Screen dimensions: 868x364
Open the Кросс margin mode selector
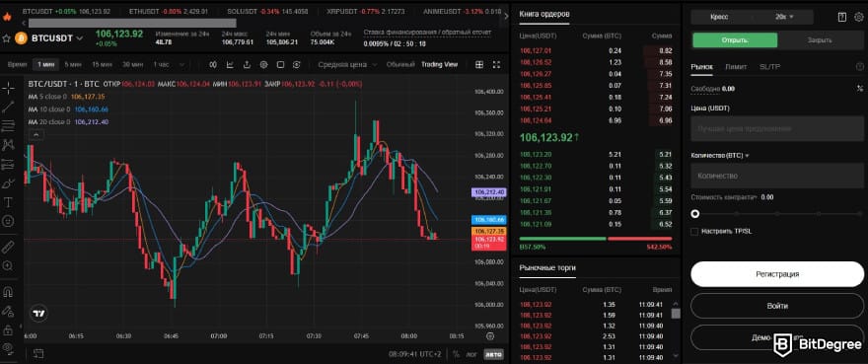(720, 17)
